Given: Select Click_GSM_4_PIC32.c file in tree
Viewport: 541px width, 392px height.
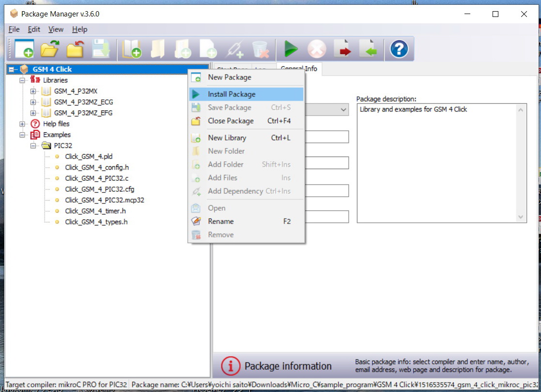Looking at the screenshot, I should [x=96, y=178].
